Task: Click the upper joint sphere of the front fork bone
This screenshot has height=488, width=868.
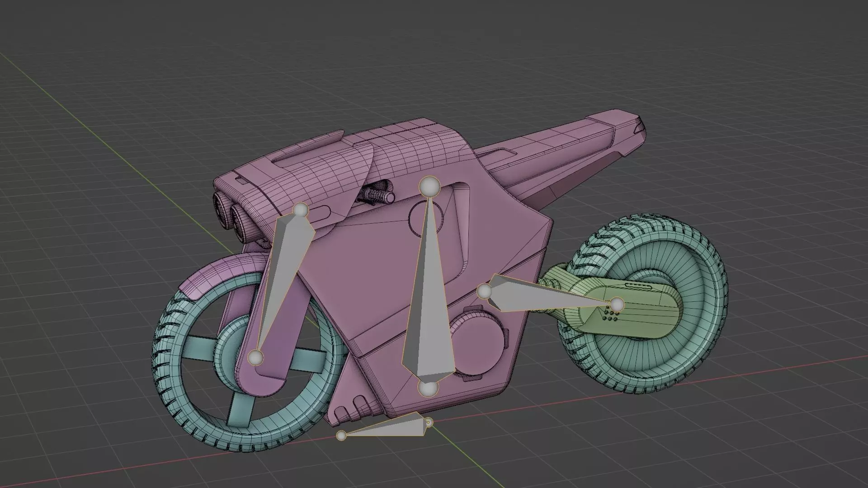Action: 301,210
